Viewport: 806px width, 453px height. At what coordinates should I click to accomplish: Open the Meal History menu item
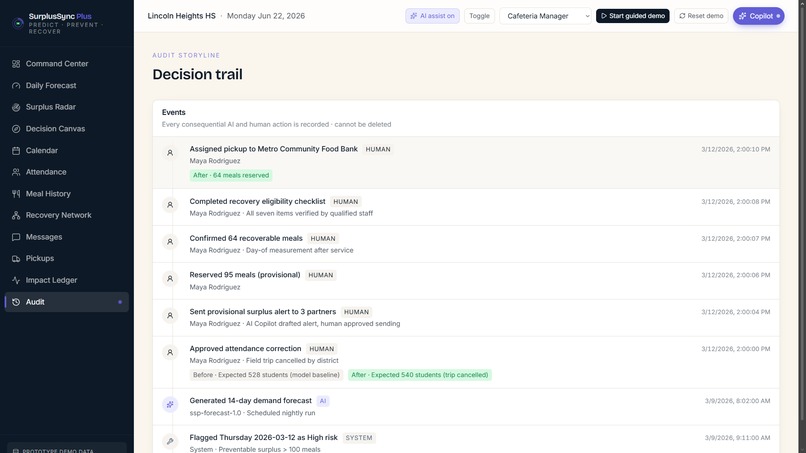coord(67,194)
